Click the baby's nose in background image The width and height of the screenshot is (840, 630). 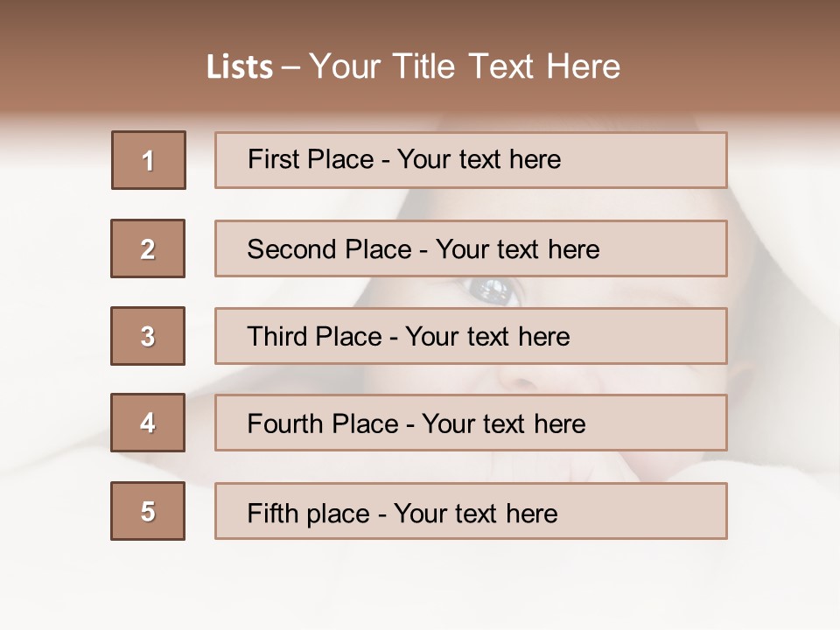[x=521, y=374]
